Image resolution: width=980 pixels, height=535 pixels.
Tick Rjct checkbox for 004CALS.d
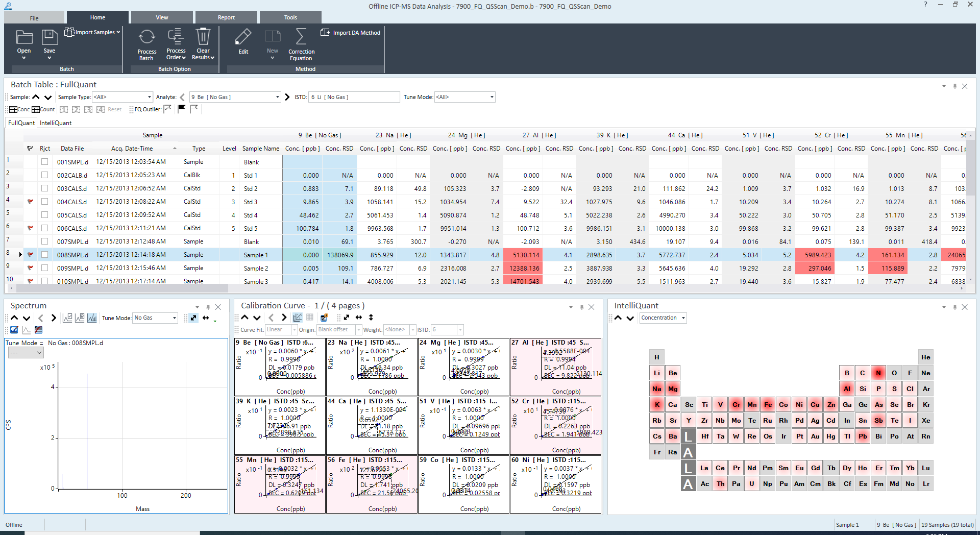[x=45, y=202]
